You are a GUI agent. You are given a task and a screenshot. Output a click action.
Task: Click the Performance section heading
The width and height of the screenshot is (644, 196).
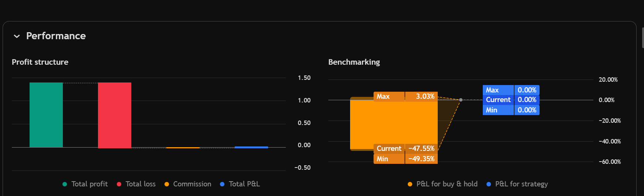coord(56,36)
